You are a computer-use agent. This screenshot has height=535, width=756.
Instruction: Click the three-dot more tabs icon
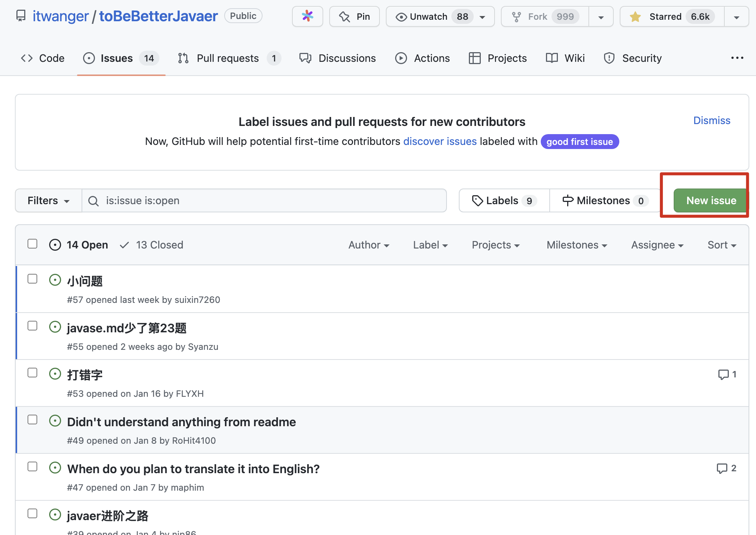pyautogui.click(x=737, y=58)
